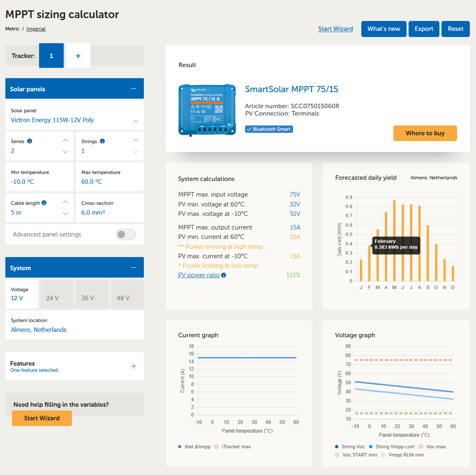Collapse the System section
The width and height of the screenshot is (476, 475).
click(x=134, y=268)
